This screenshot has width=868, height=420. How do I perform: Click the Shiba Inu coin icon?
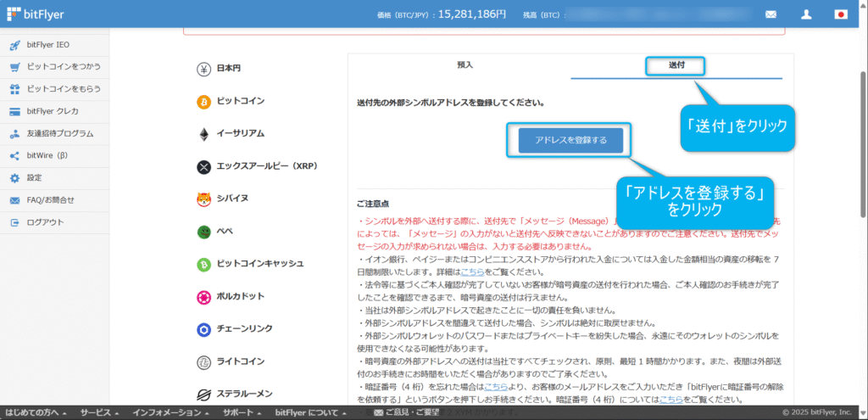(203, 200)
